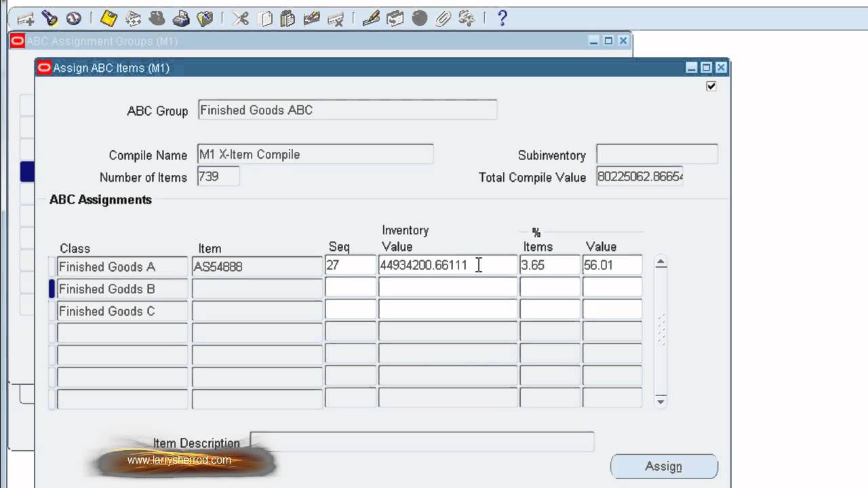868x488 pixels.
Task: Close the ABC Assignment Groups window
Action: tap(623, 41)
